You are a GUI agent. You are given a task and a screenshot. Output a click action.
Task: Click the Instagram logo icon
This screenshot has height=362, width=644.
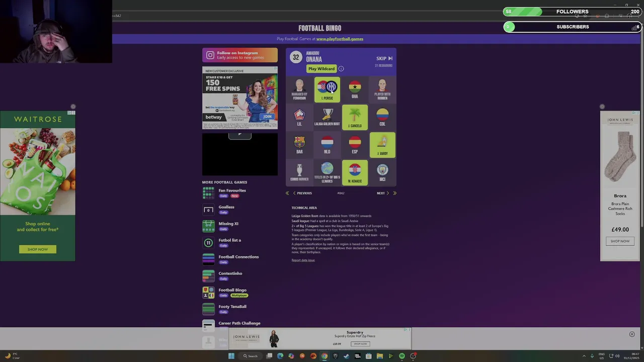(x=210, y=55)
